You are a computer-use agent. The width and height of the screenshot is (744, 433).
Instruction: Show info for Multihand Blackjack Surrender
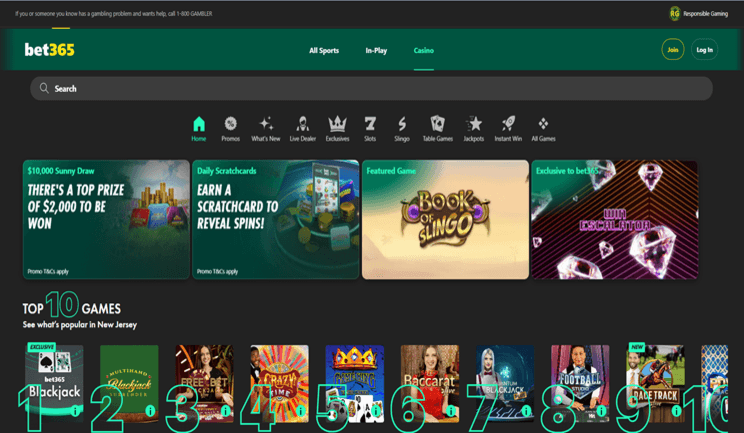(150, 411)
